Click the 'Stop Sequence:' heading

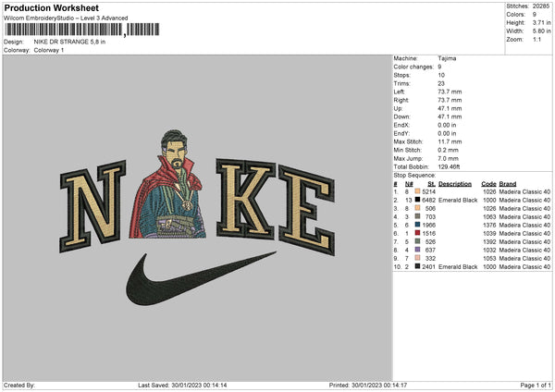point(414,175)
